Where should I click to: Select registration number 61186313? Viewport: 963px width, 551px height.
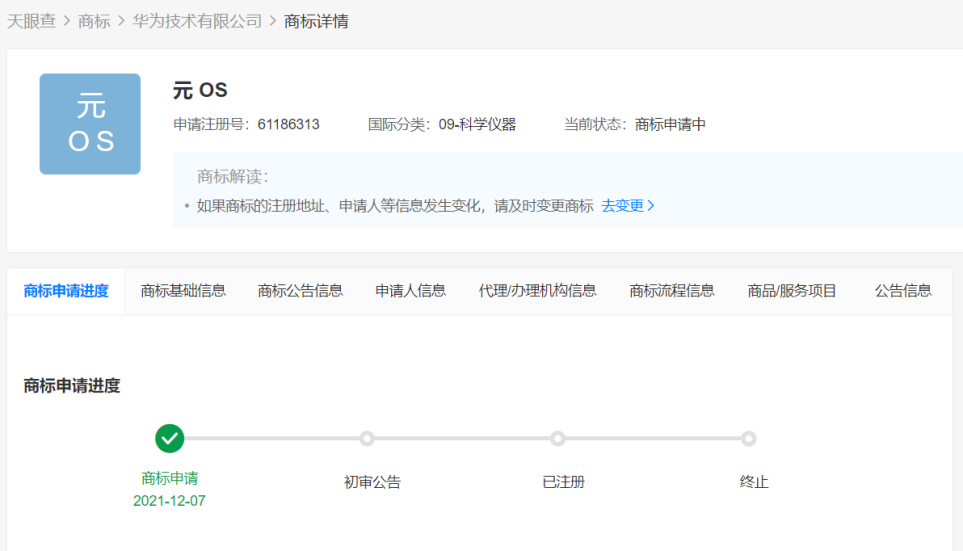(288, 125)
